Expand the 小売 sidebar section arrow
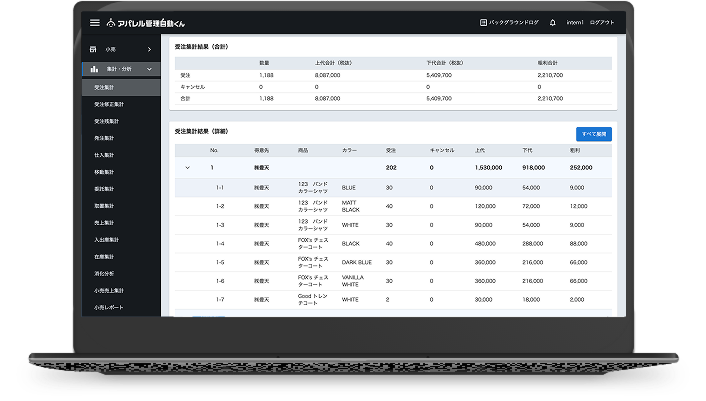The image size is (706, 401). click(x=149, y=49)
